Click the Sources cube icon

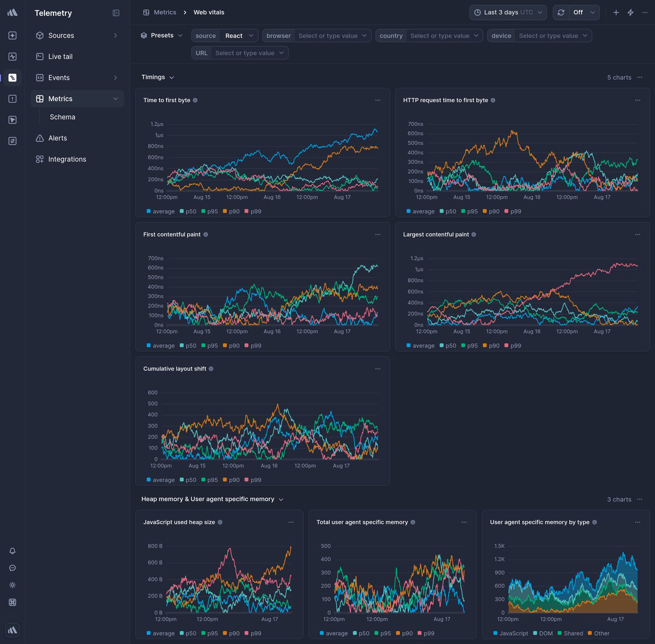pyautogui.click(x=40, y=35)
